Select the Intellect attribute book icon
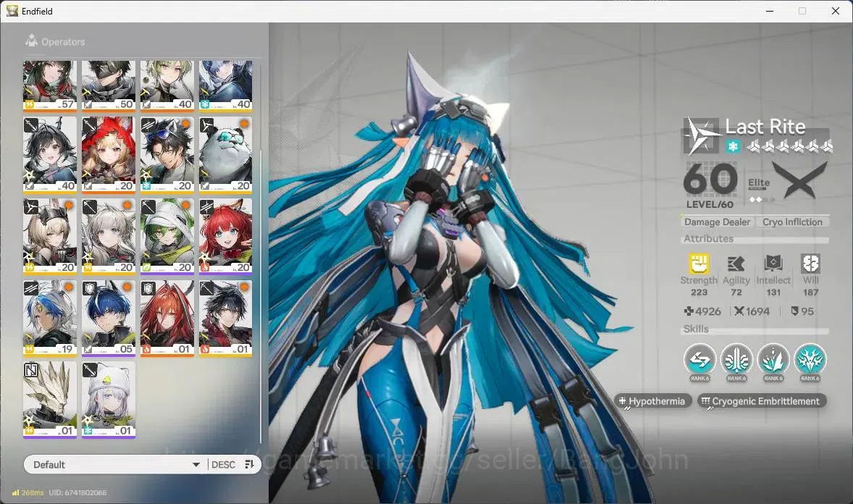853x504 pixels. pyautogui.click(x=773, y=264)
